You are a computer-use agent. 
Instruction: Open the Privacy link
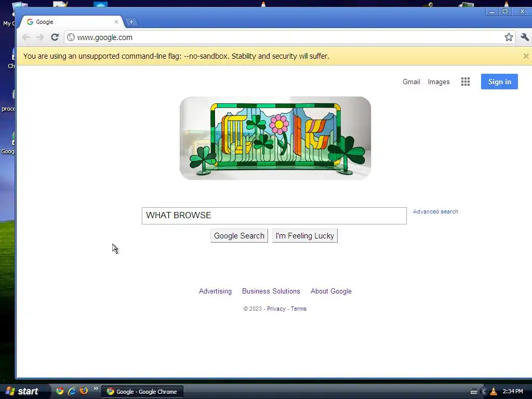276,309
